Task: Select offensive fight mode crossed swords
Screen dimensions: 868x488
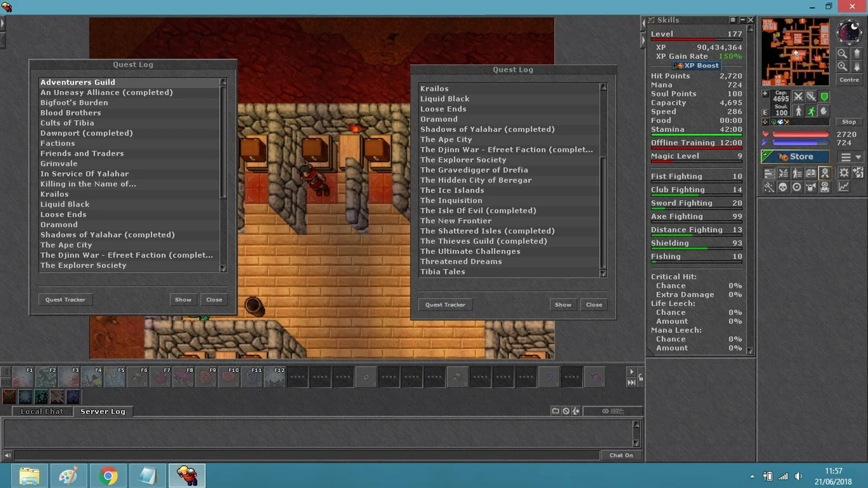Action: 798,97
